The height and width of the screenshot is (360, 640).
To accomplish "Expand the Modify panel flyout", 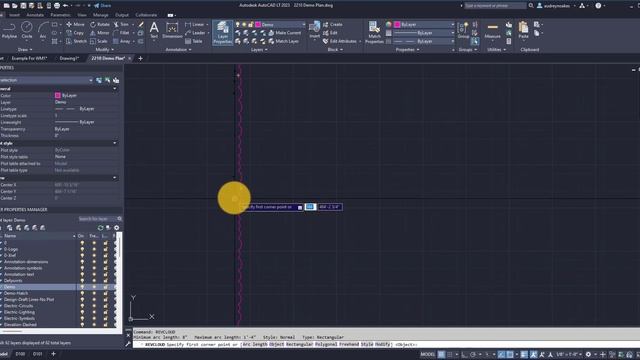I will pyautogui.click(x=104, y=50).
